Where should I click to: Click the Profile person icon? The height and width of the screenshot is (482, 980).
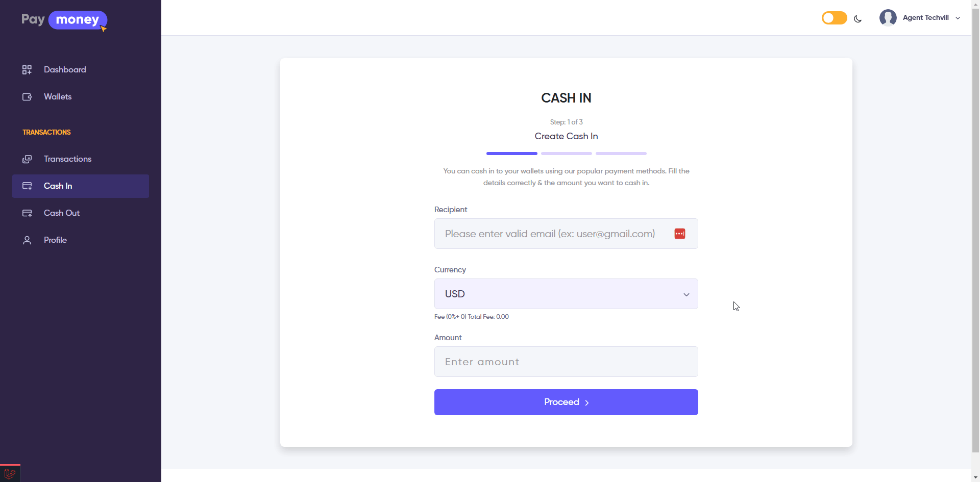pos(27,240)
